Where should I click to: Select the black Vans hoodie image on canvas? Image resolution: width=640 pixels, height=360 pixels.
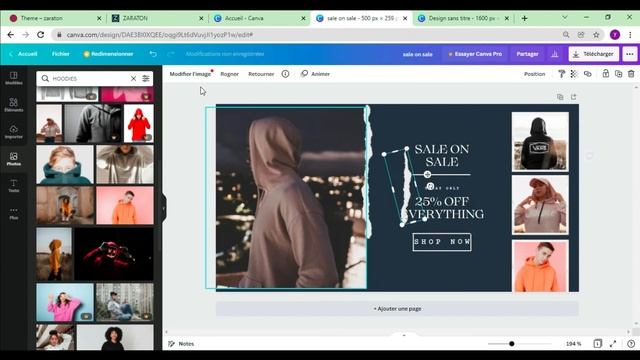pyautogui.click(x=540, y=142)
